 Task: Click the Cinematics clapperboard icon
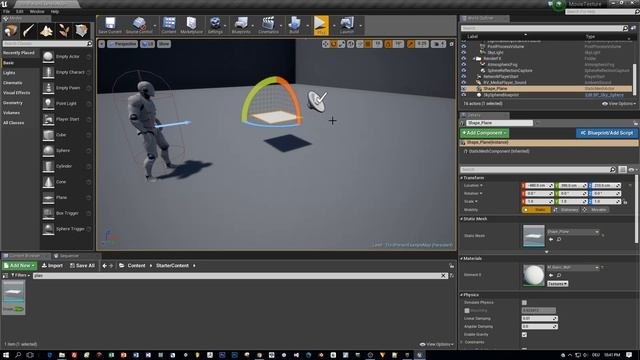268,25
